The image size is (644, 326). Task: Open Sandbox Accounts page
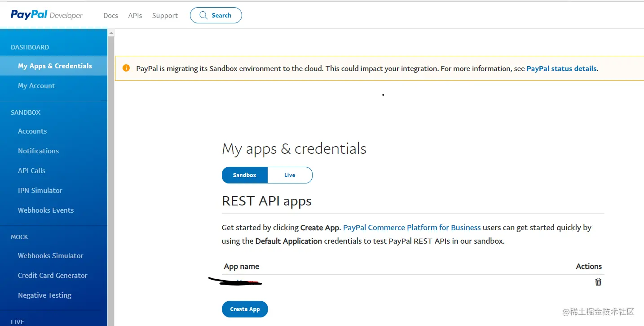coord(32,131)
